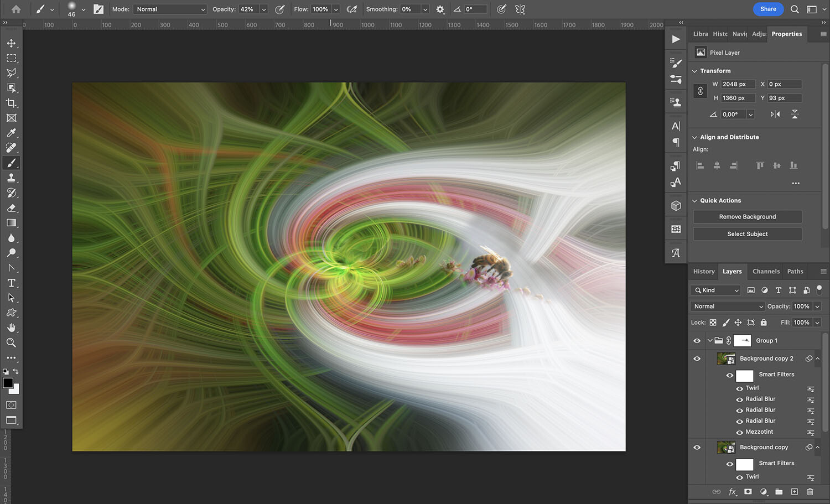This screenshot has width=830, height=504.
Task: Run Select Subject quick action
Action: [747, 233]
